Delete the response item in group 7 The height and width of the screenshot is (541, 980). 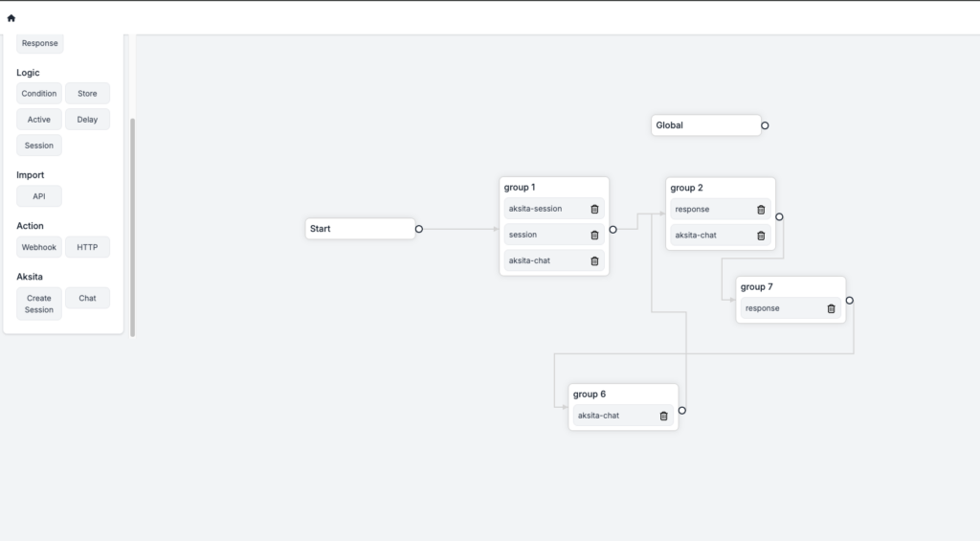click(x=831, y=308)
